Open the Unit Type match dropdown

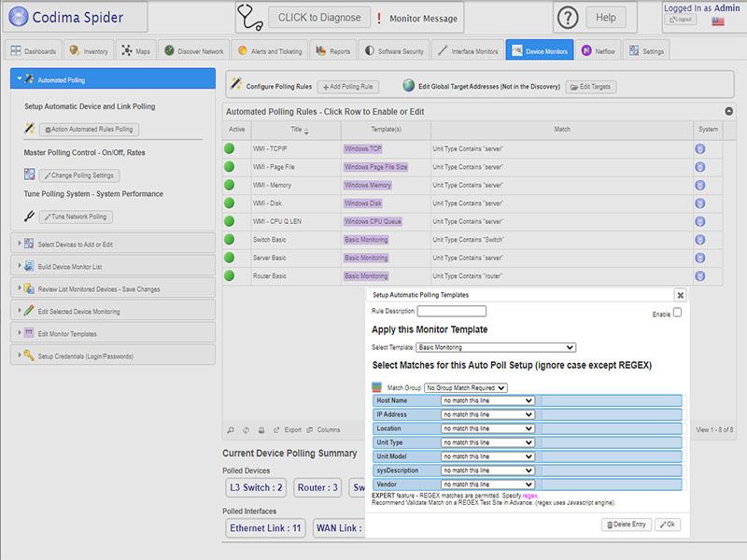487,442
